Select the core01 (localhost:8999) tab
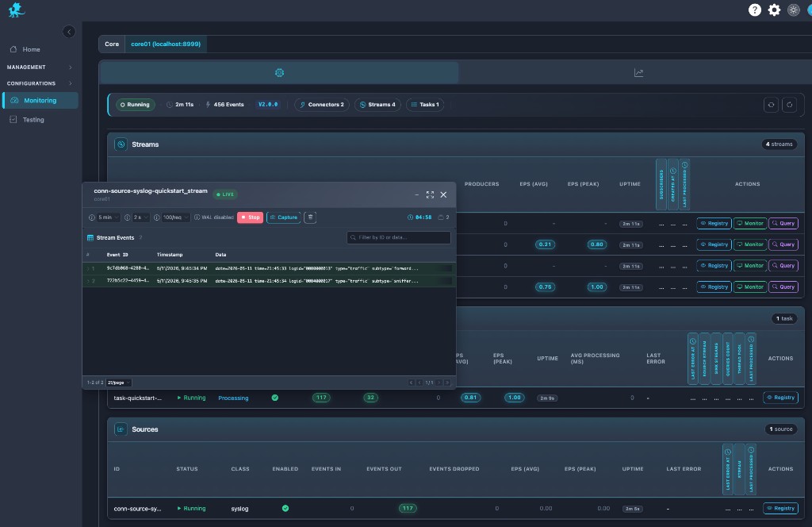 pyautogui.click(x=166, y=44)
